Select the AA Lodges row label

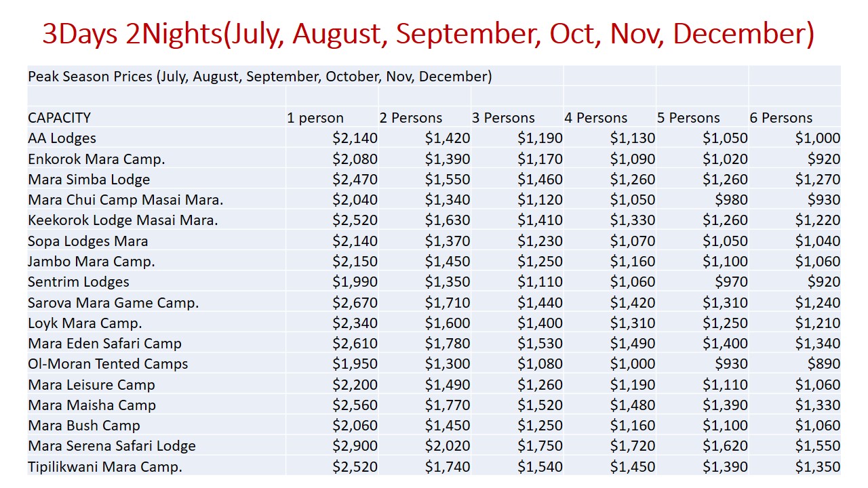point(62,138)
